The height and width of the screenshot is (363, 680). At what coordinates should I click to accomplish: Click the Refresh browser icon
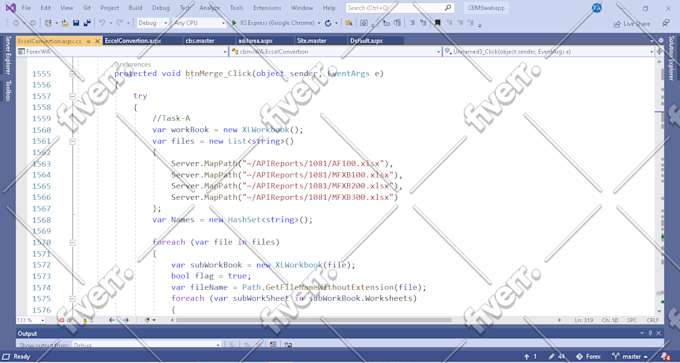pyautogui.click(x=328, y=23)
